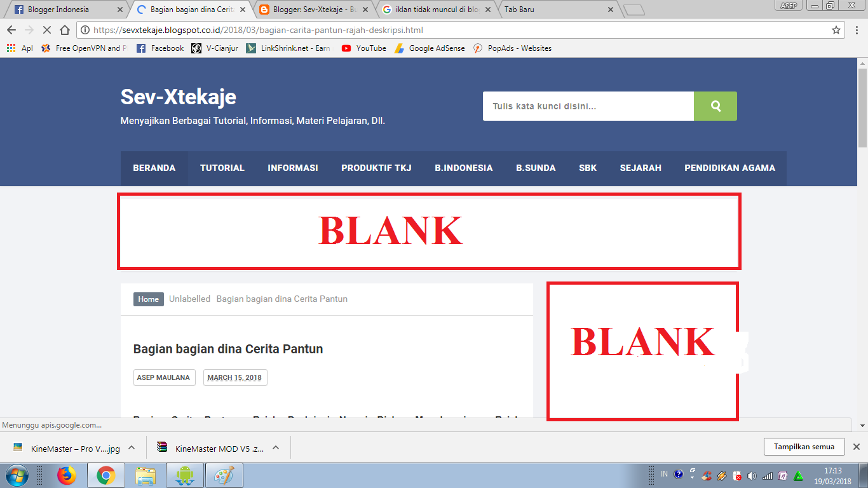Open the SEJARAH menu item
Image resolution: width=868 pixels, height=488 pixels.
[641, 168]
